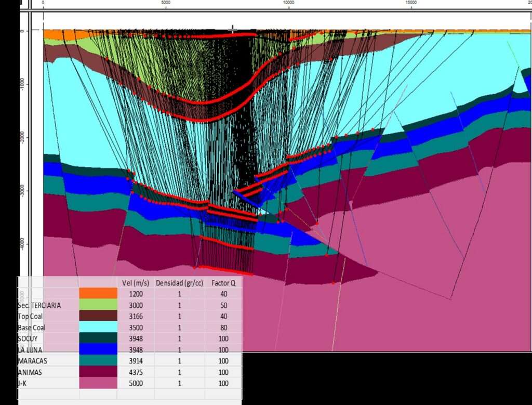Select the 'Densidad (gr/cc)' column header
Image resolution: width=532 pixels, height=405 pixels.
(179, 283)
